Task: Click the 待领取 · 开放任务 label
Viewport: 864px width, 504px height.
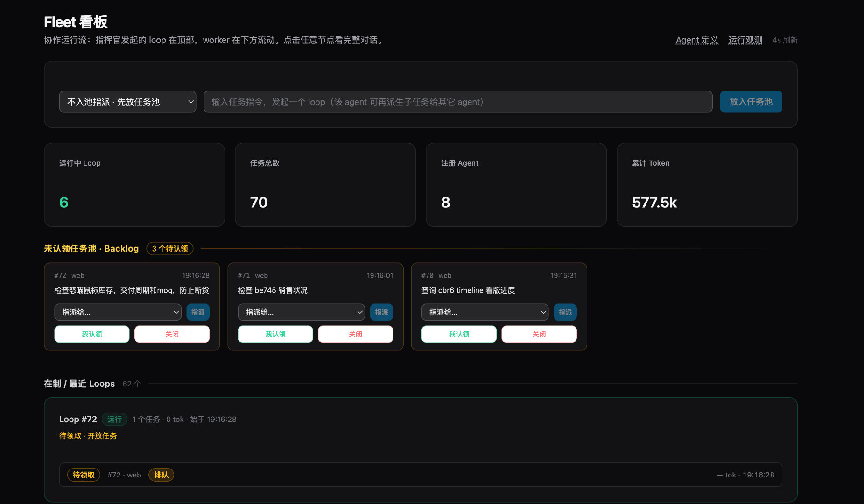Action: pos(88,436)
